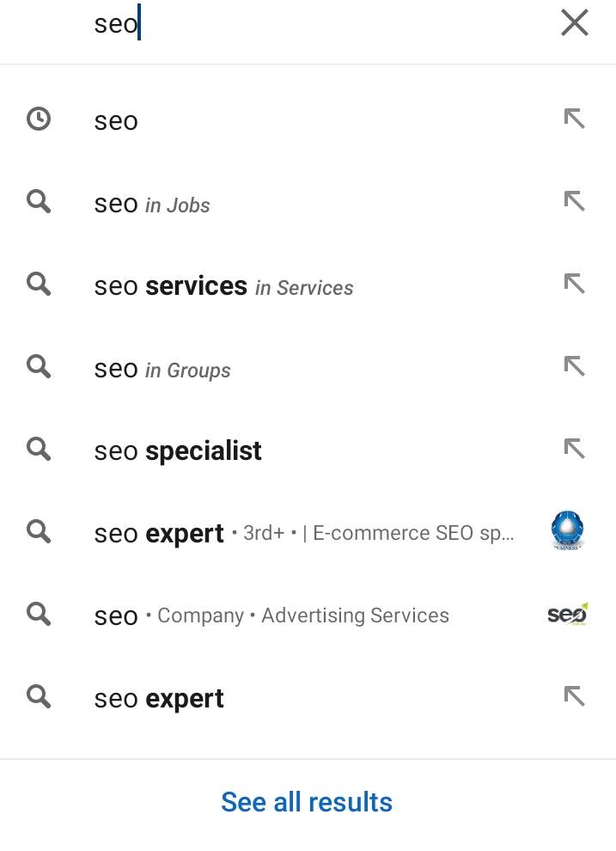The image size is (616, 851).
Task: Tap the fill arrow for seo specialist
Action: click(574, 449)
